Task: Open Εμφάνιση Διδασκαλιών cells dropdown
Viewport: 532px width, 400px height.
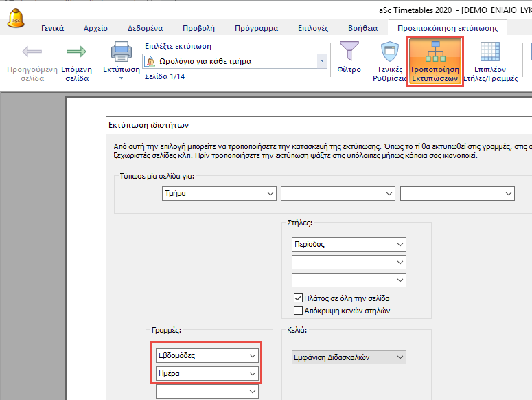Action: point(344,357)
